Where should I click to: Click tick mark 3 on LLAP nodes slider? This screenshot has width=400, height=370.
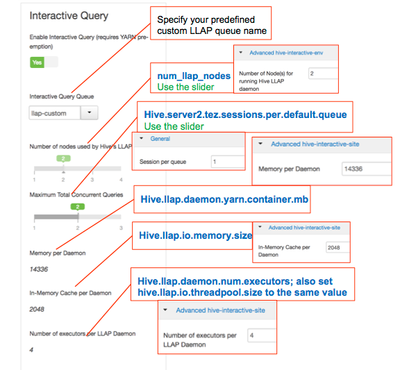click(x=92, y=180)
